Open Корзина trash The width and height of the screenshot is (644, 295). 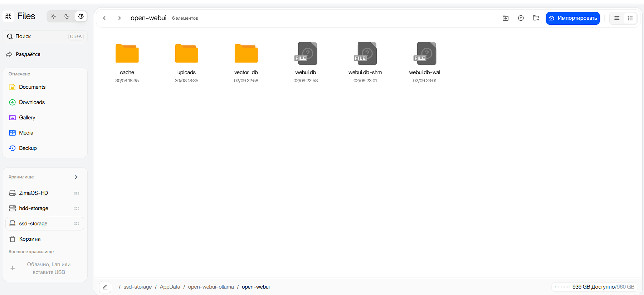coord(45,239)
